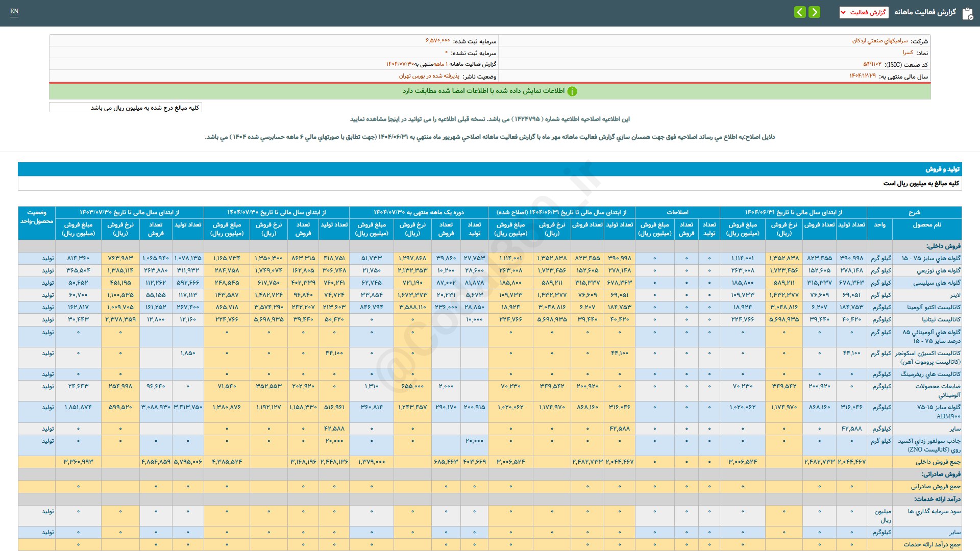Click the وضعیت محصول-واحد column header
Screen dimensions: 980x551
coord(37,217)
